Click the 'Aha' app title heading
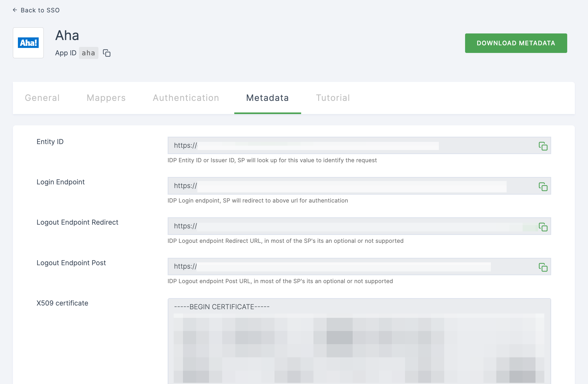The image size is (588, 384). (x=67, y=35)
